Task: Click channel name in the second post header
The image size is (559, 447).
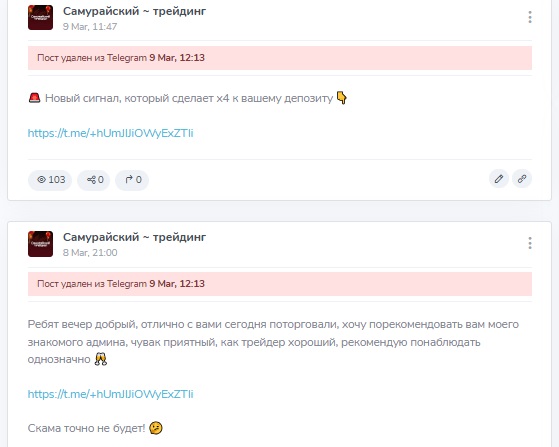Action: coord(134,237)
